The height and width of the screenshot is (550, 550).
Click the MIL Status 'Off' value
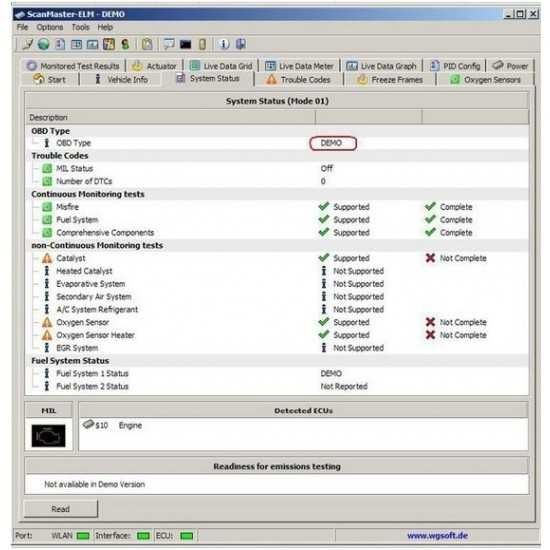(327, 168)
